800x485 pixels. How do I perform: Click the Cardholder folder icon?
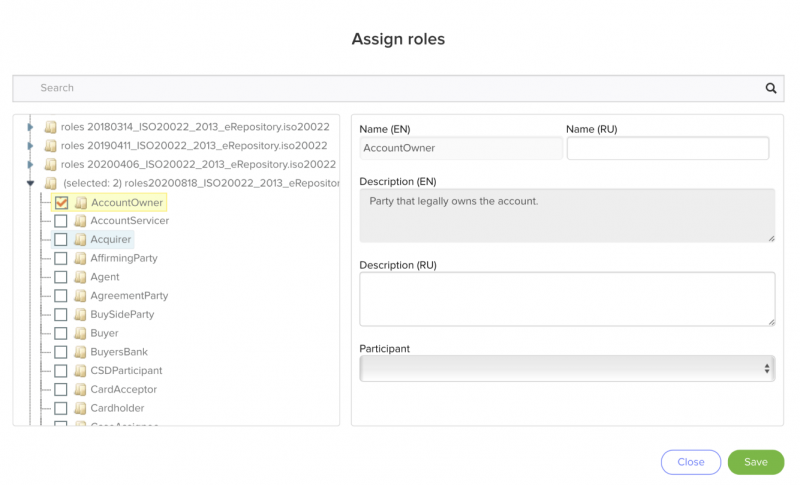[x=80, y=409]
